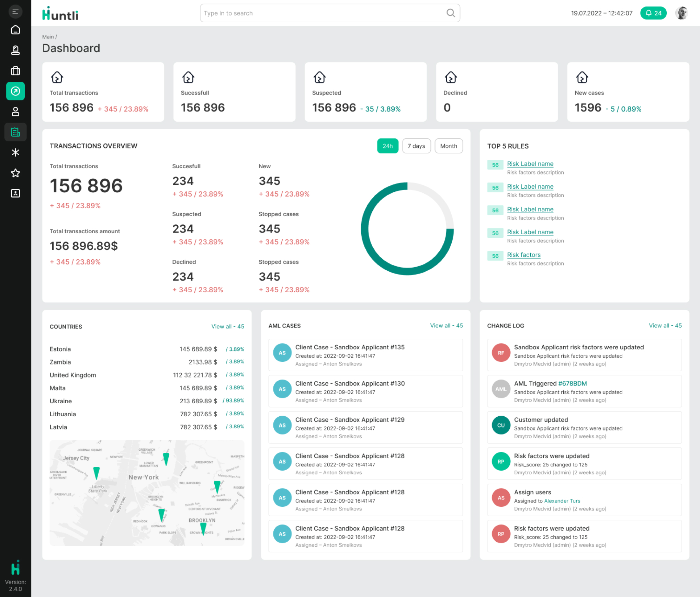Open the home icon in sidebar
The height and width of the screenshot is (597, 700).
pyautogui.click(x=15, y=30)
